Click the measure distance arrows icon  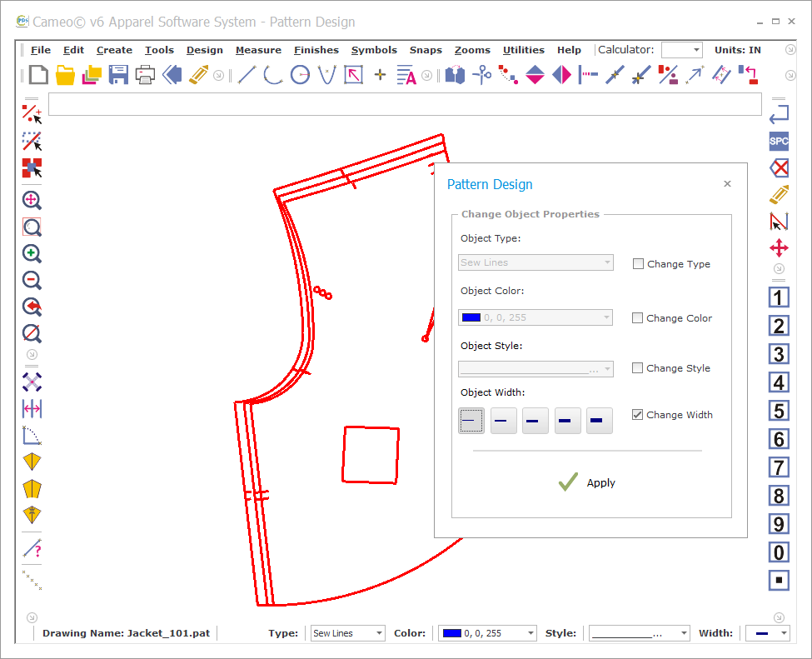(x=32, y=409)
